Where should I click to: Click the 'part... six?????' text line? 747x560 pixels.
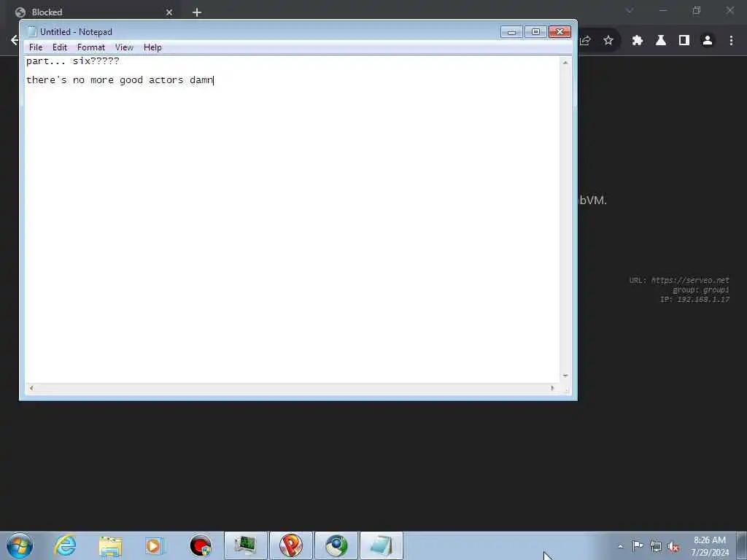pos(72,61)
